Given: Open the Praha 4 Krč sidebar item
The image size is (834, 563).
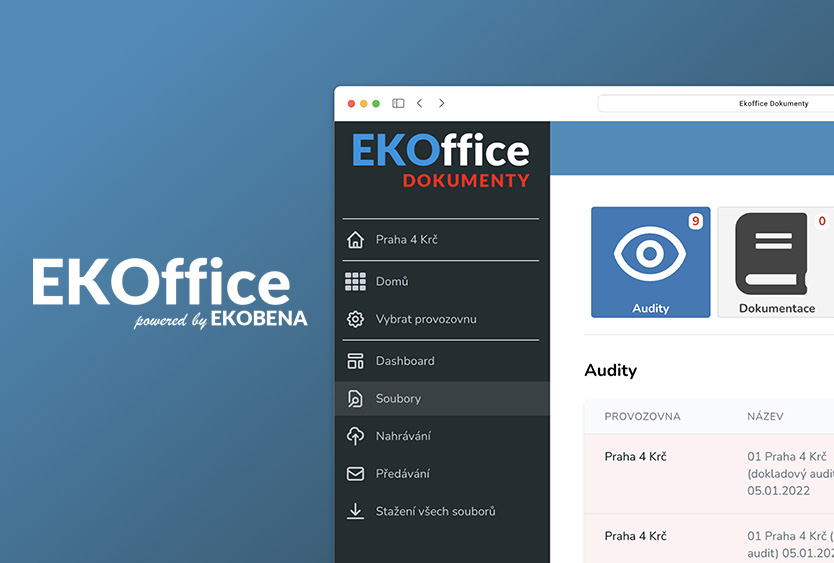Looking at the screenshot, I should click(x=441, y=239).
